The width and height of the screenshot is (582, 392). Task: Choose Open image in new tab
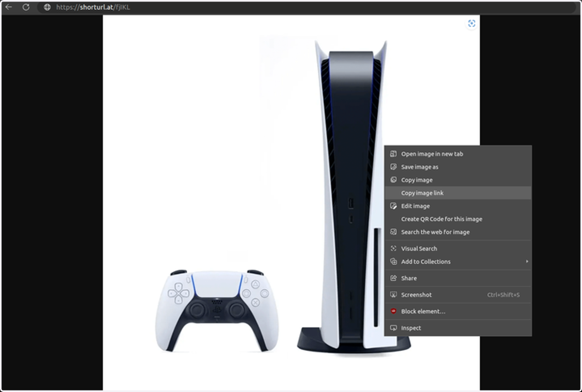tap(458, 154)
